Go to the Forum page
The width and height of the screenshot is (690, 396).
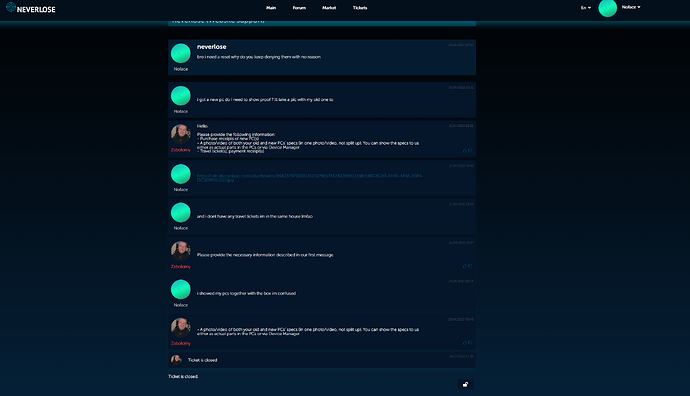(299, 7)
